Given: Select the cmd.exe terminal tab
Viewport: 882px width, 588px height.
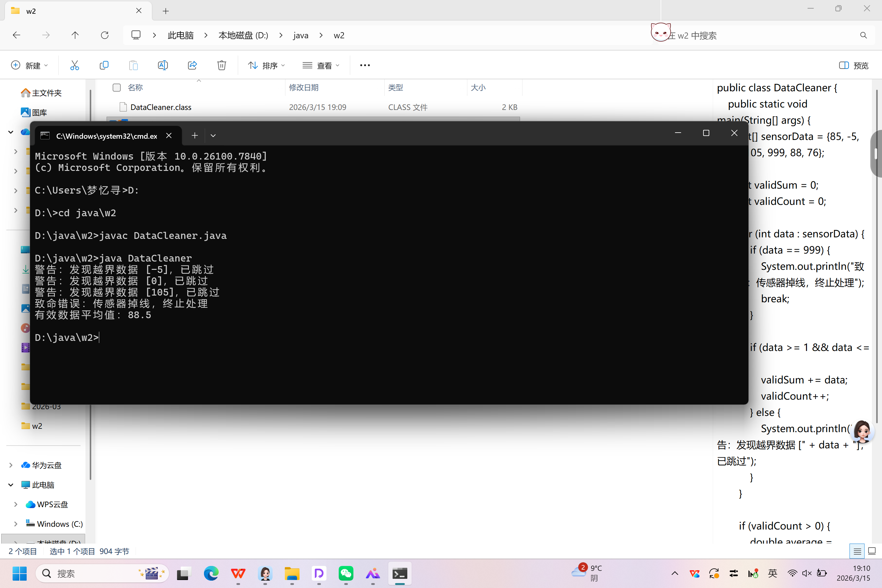Looking at the screenshot, I should (106, 136).
